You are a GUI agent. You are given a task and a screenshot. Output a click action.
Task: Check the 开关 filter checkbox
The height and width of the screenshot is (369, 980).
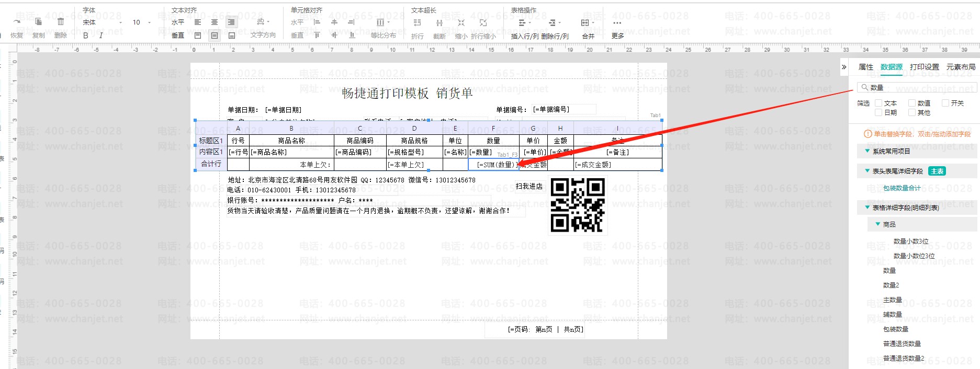[x=945, y=103]
